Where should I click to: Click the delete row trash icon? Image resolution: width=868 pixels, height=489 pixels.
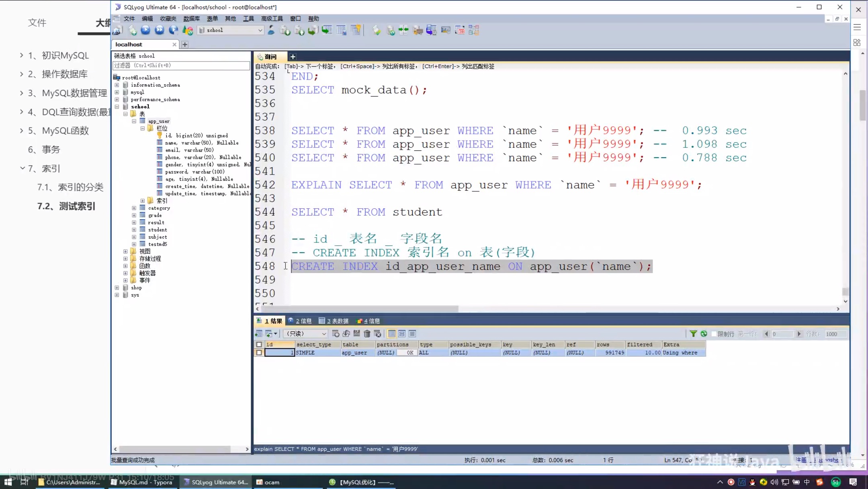pyautogui.click(x=367, y=334)
